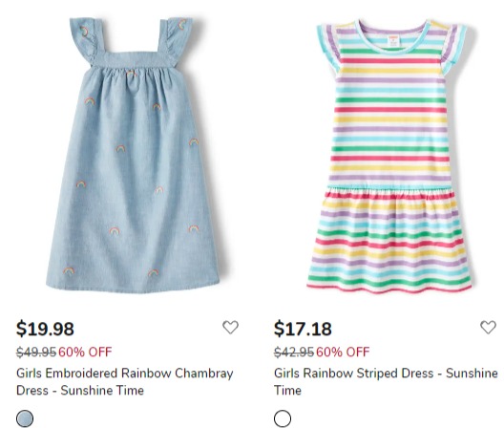
Task: Click the gathered ruffle skirt of striped dress
Action: coord(389,240)
